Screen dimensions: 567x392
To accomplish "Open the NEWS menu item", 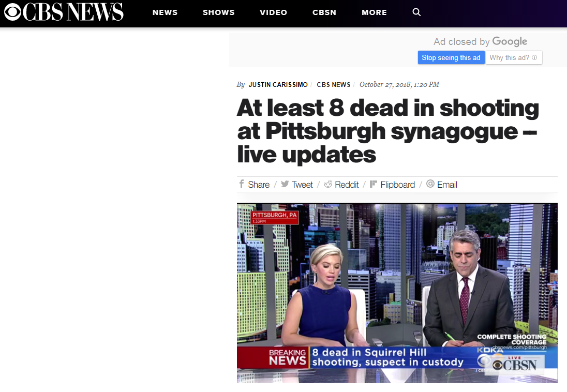I will click(x=165, y=12).
